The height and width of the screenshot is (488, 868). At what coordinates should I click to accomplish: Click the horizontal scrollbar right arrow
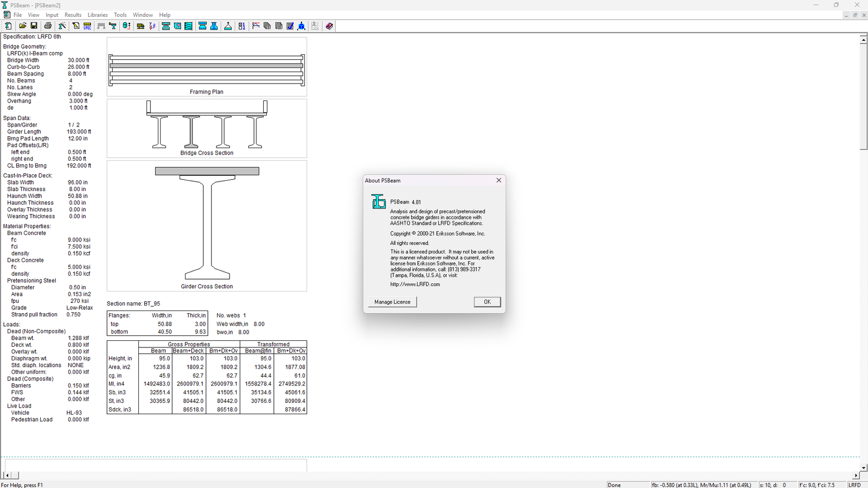(x=856, y=476)
